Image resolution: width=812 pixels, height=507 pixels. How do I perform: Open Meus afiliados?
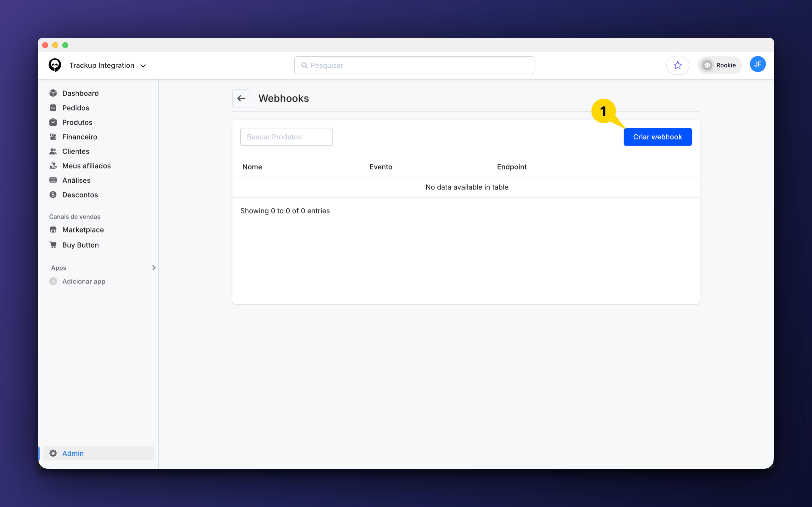(x=87, y=166)
